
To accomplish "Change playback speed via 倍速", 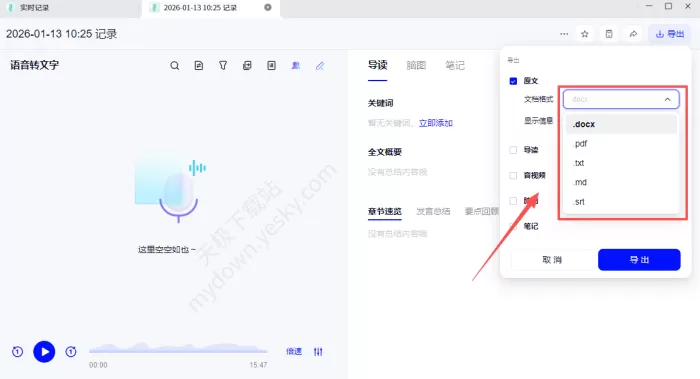I will click(x=294, y=352).
